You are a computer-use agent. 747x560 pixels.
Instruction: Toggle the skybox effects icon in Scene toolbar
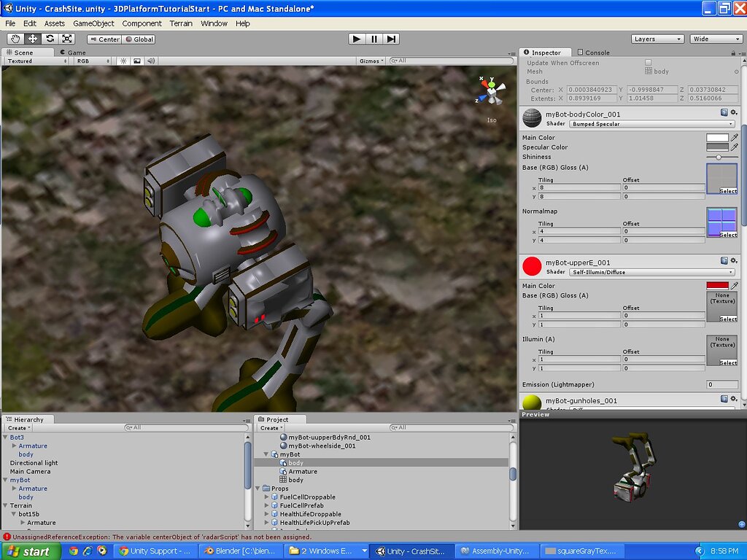coord(136,61)
